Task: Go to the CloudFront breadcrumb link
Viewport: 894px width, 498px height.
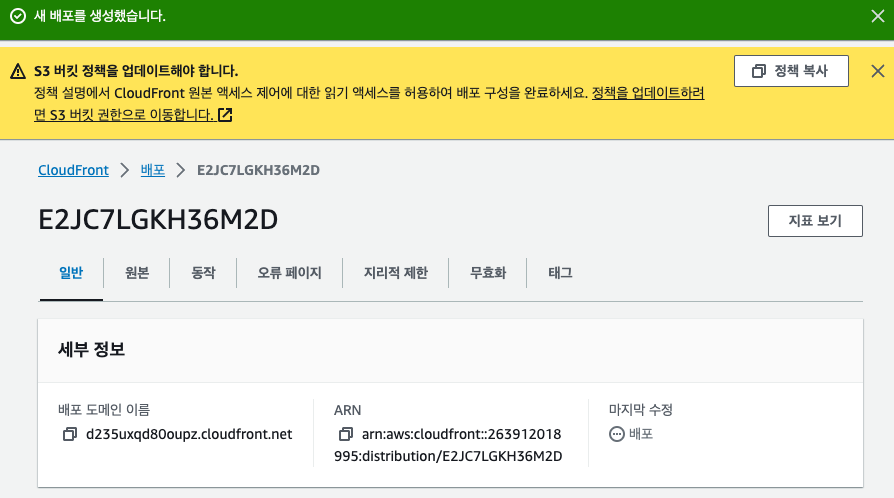Action: tap(73, 170)
